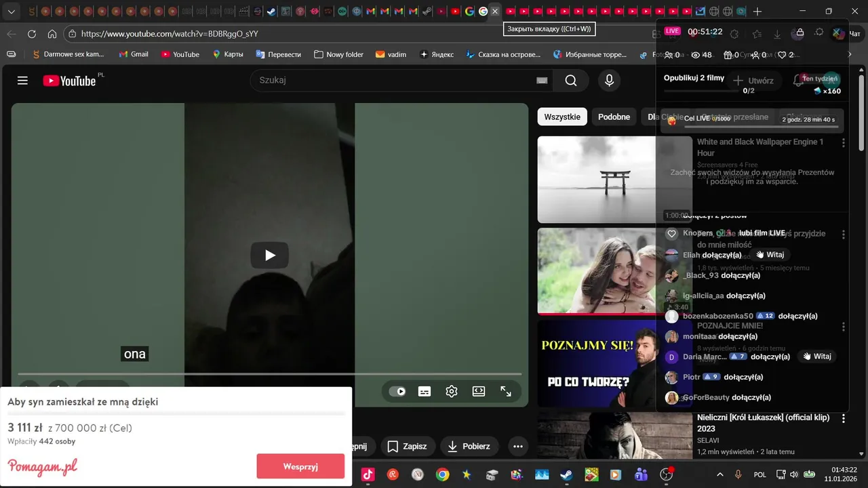Screen dimensions: 868x488
Task: Close the active Google tab
Action: click(495, 12)
